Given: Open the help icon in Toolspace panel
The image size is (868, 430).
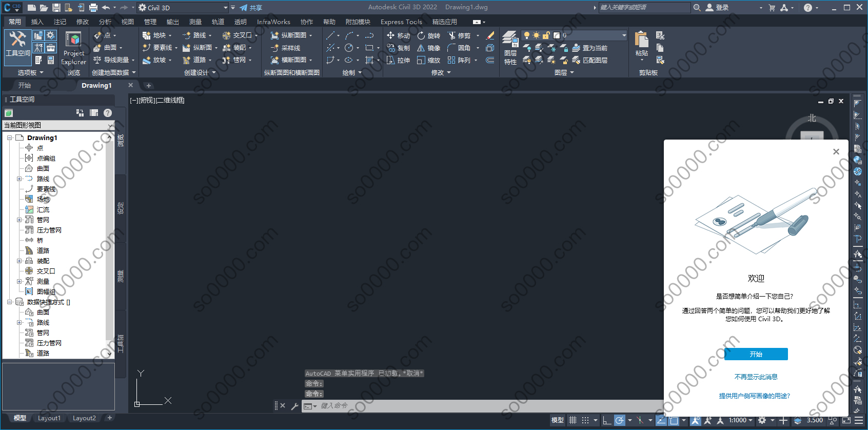Looking at the screenshot, I should click(107, 113).
